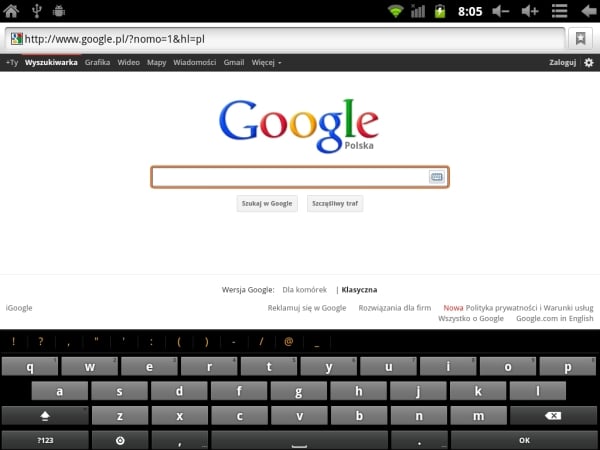Select the Wyszukiwarka tab
This screenshot has height=450, width=600.
pos(51,62)
